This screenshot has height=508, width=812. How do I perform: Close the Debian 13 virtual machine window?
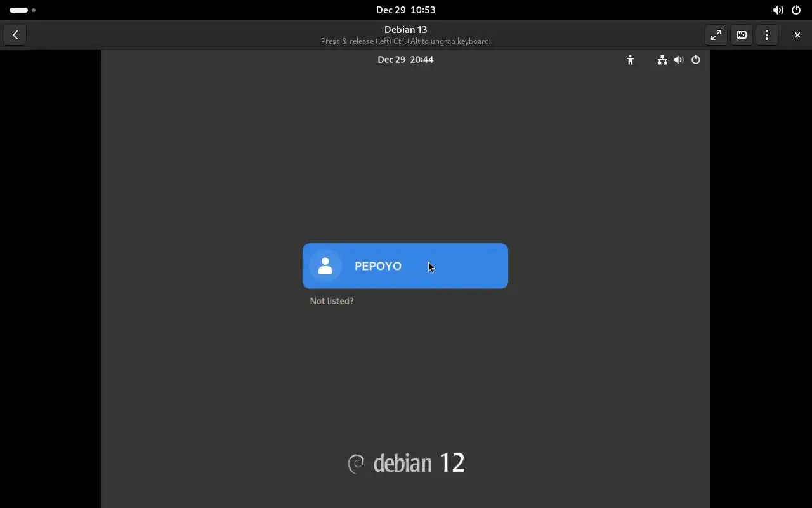[x=797, y=35]
